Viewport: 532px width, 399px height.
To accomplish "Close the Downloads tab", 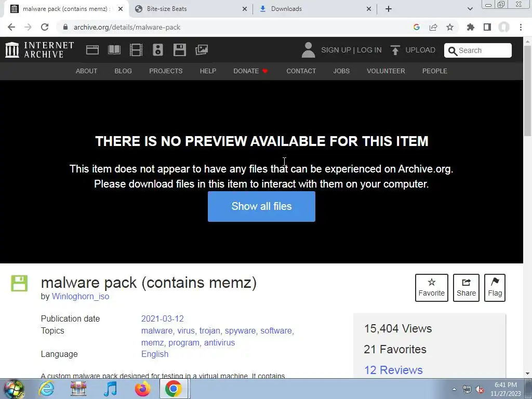I will coord(369,9).
